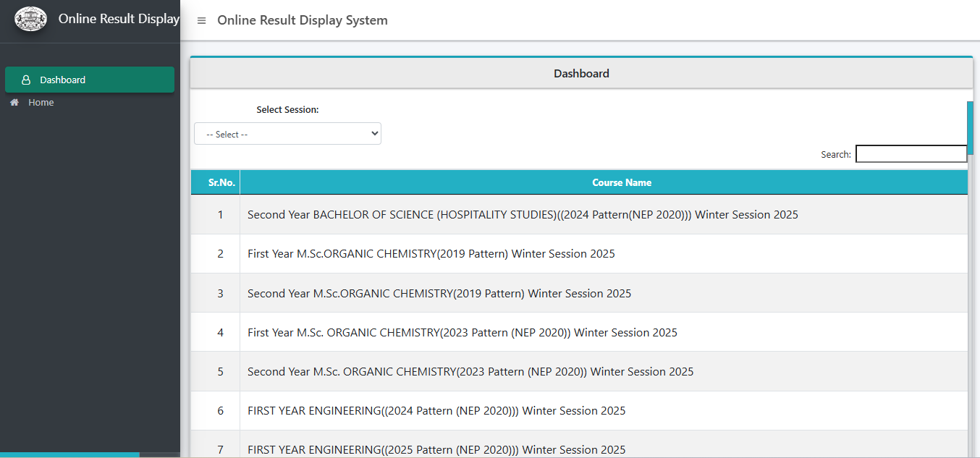Screen dimensions: 980x458
Task: Click the Course Name column header
Action: (x=622, y=182)
